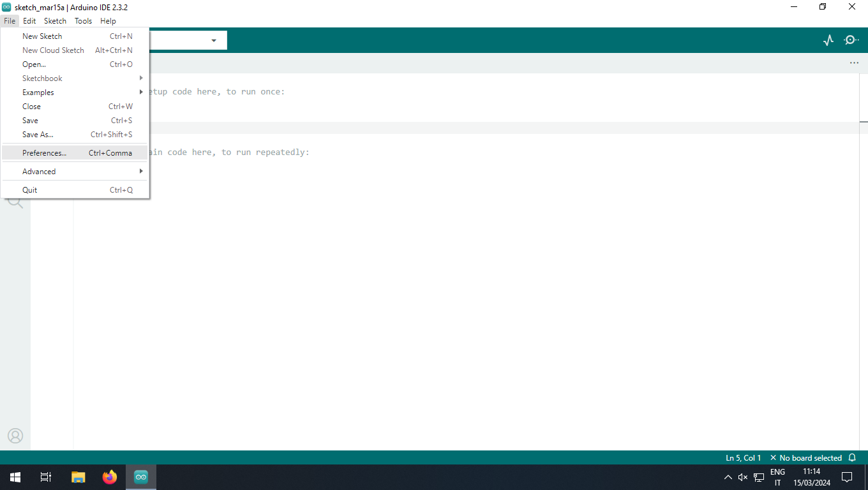
Task: Choose Open... in the File menu
Action: (75, 64)
